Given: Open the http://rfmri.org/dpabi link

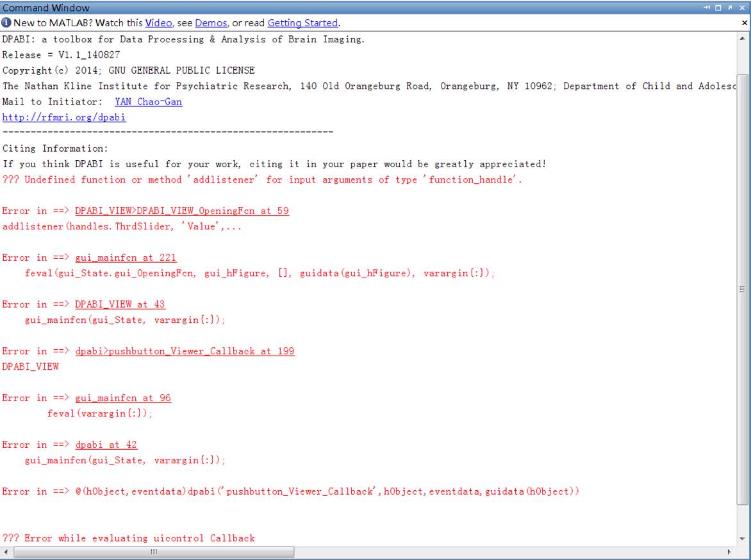Looking at the screenshot, I should pos(64,117).
